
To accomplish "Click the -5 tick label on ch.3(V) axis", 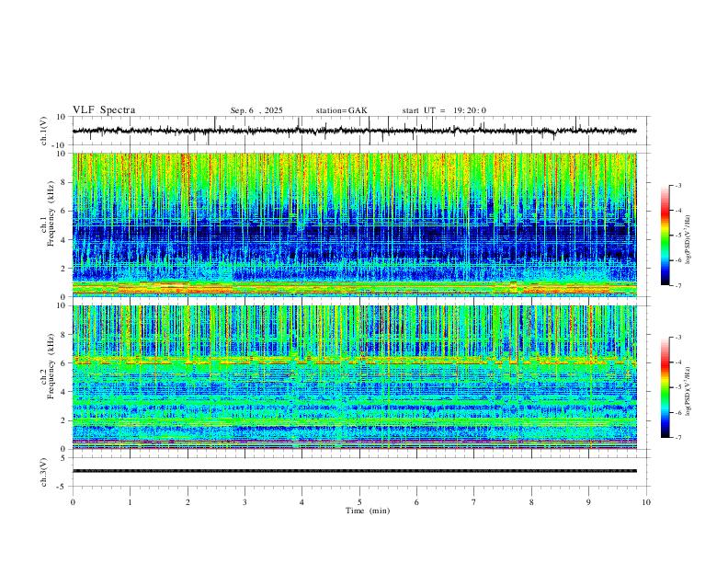I will 62,487.
